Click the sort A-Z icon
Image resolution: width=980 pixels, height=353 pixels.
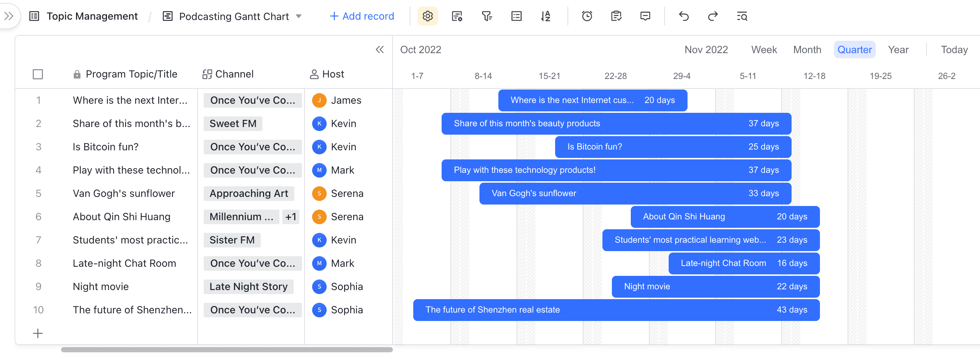pos(545,16)
